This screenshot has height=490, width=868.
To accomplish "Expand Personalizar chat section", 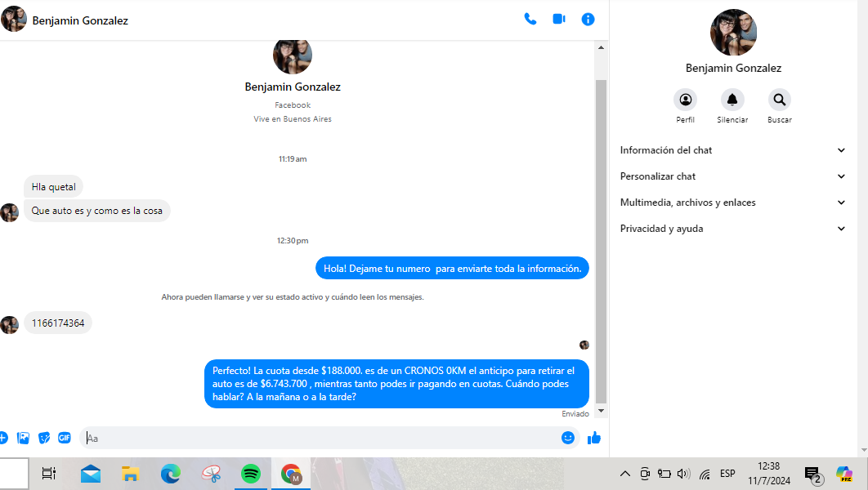I will tap(733, 176).
